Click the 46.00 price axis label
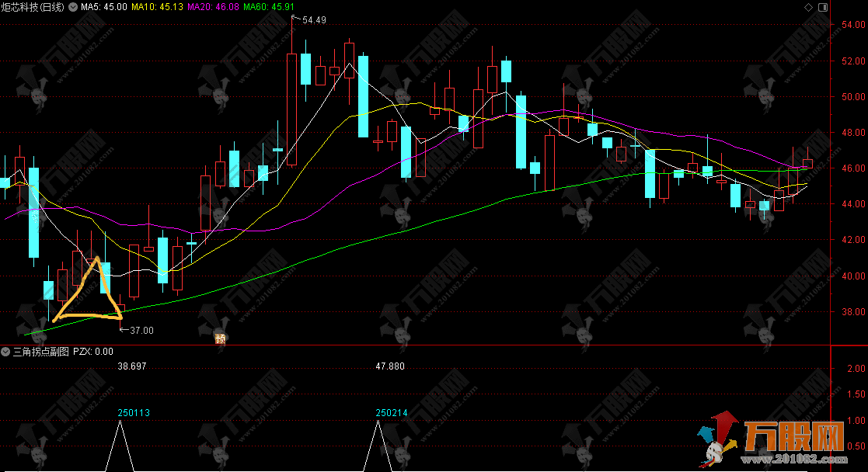 (853, 168)
